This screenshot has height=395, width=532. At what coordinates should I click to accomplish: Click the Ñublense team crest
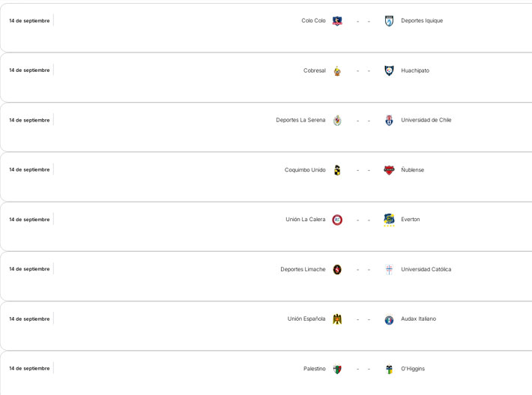tap(389, 170)
